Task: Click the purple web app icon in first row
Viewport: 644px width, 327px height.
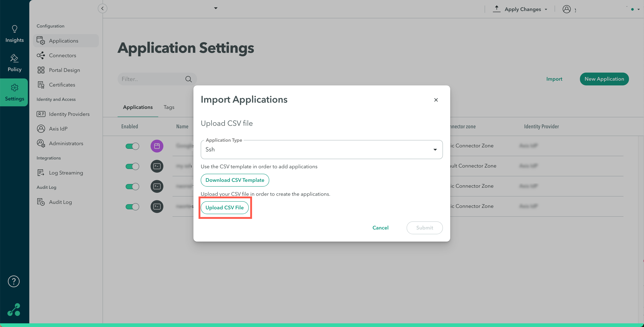Action: pyautogui.click(x=157, y=146)
